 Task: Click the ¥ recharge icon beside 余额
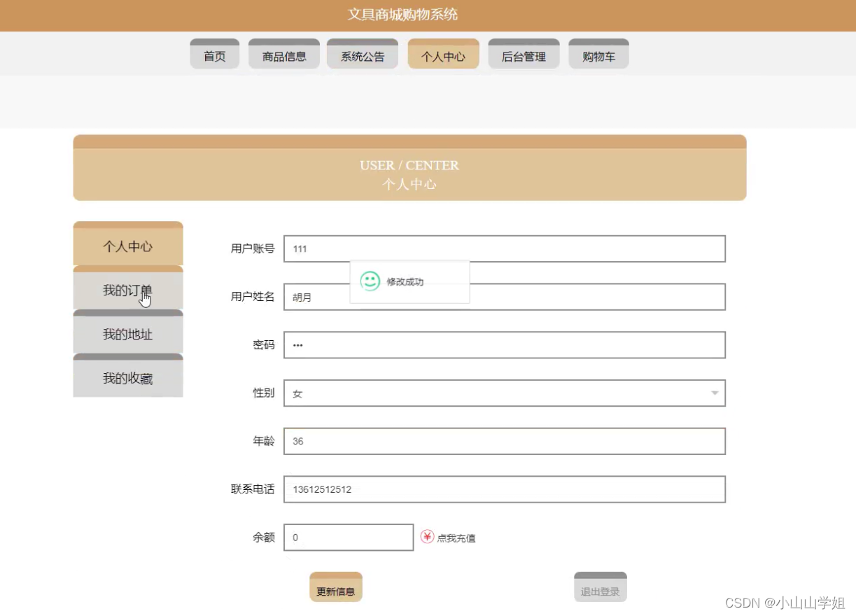426,537
